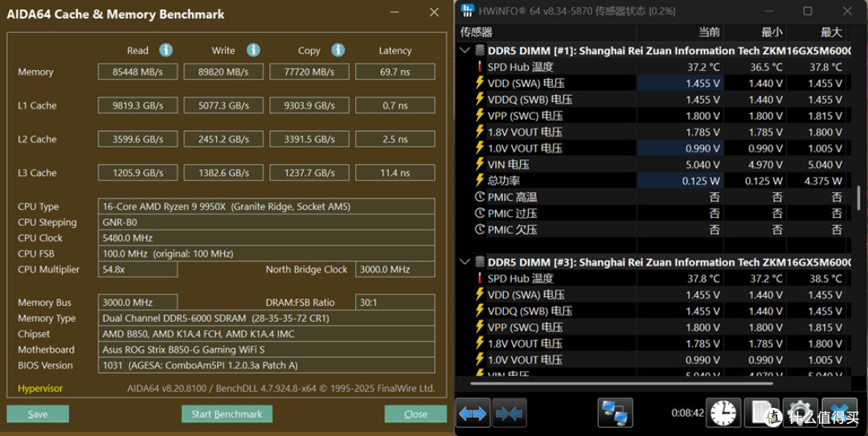Click Chipset AMD B850 field
The image size is (868, 436).
point(266,334)
